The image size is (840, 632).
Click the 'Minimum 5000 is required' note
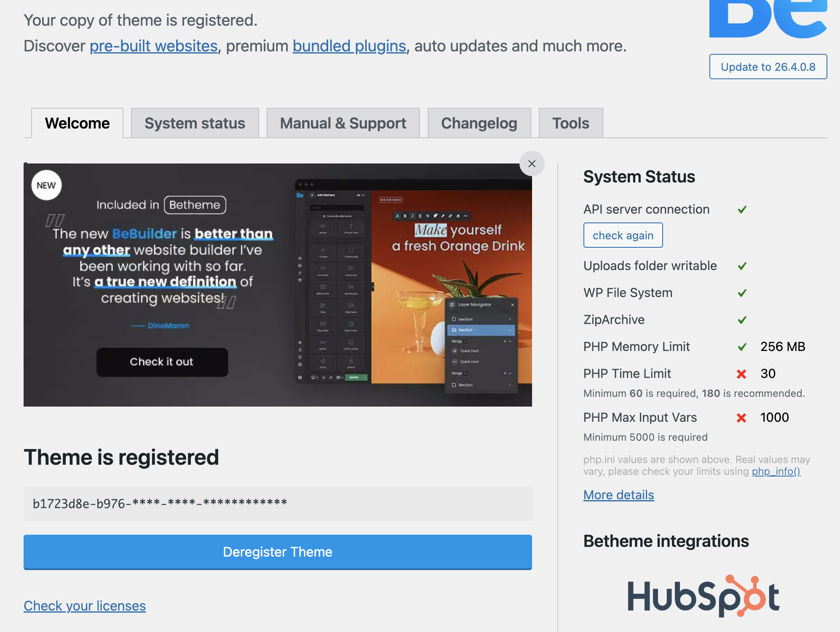tap(645, 437)
